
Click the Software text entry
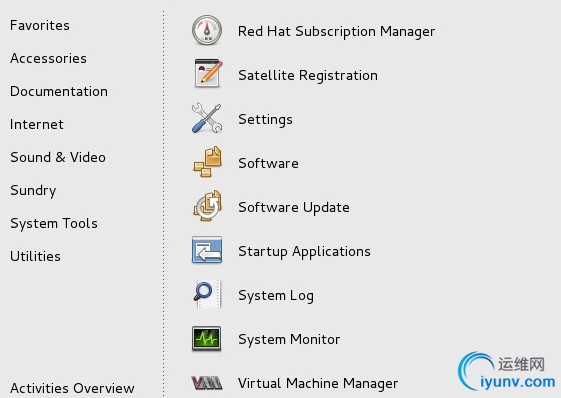pos(268,164)
